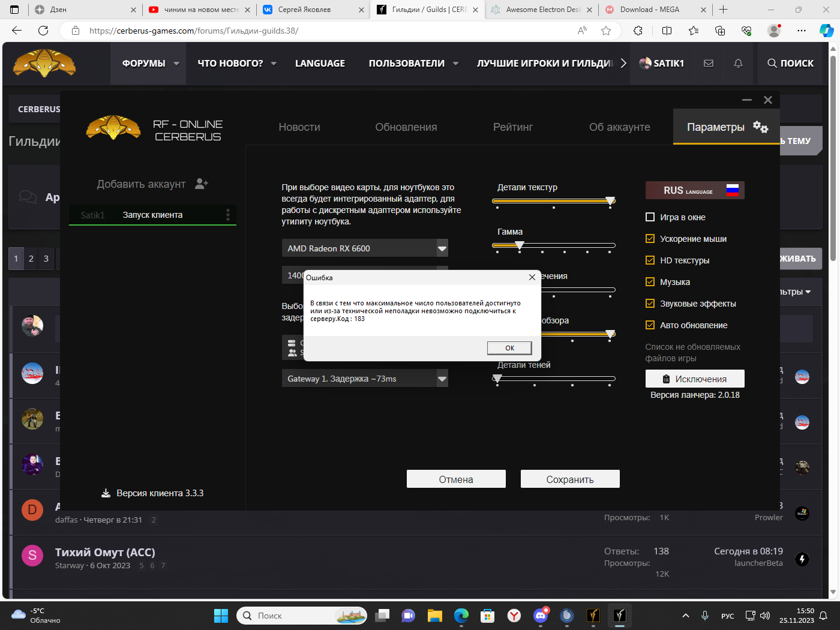The height and width of the screenshot is (630, 840).
Task: Open the Обновления tab in launcher
Action: point(406,127)
